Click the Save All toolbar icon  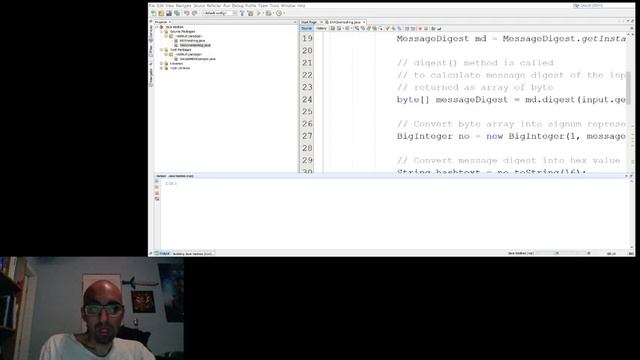click(x=177, y=13)
